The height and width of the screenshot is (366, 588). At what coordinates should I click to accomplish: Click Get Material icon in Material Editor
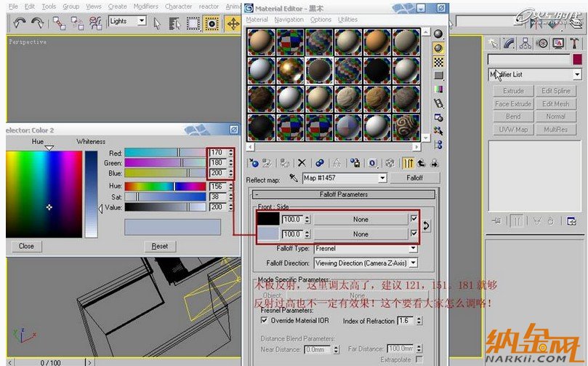(253, 163)
